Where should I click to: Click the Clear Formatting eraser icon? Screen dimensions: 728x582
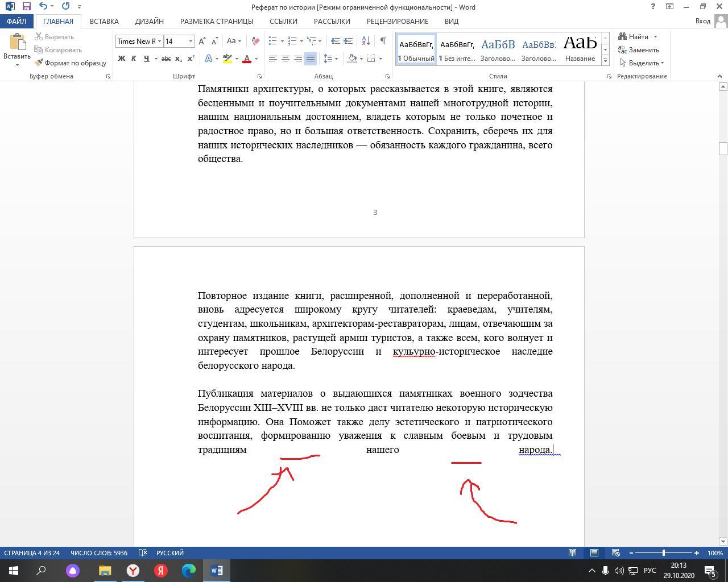click(255, 41)
